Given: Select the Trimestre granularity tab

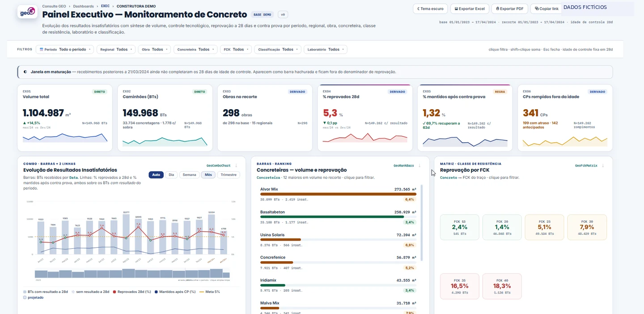Looking at the screenshot, I should (229, 175).
